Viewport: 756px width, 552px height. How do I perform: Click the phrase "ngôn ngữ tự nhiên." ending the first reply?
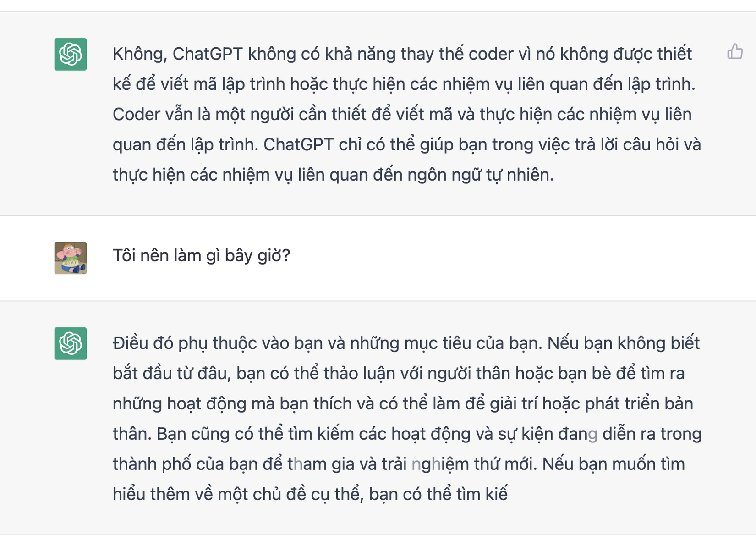coord(485,176)
